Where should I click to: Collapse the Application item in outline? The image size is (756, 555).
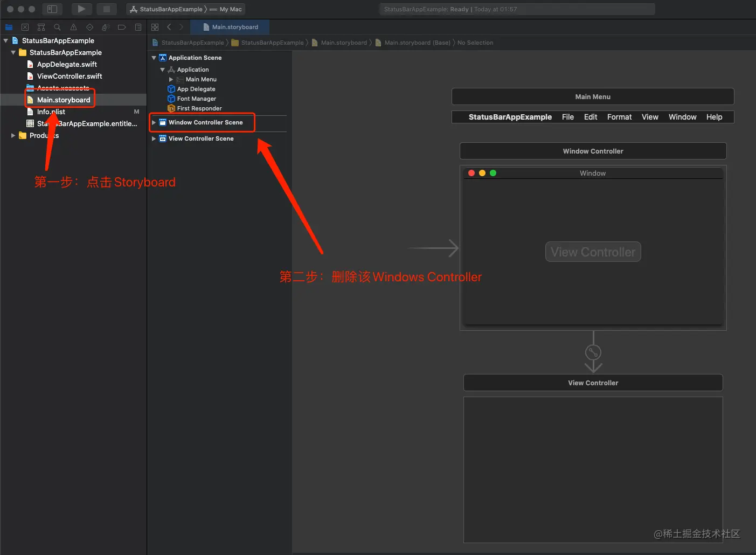[163, 70]
